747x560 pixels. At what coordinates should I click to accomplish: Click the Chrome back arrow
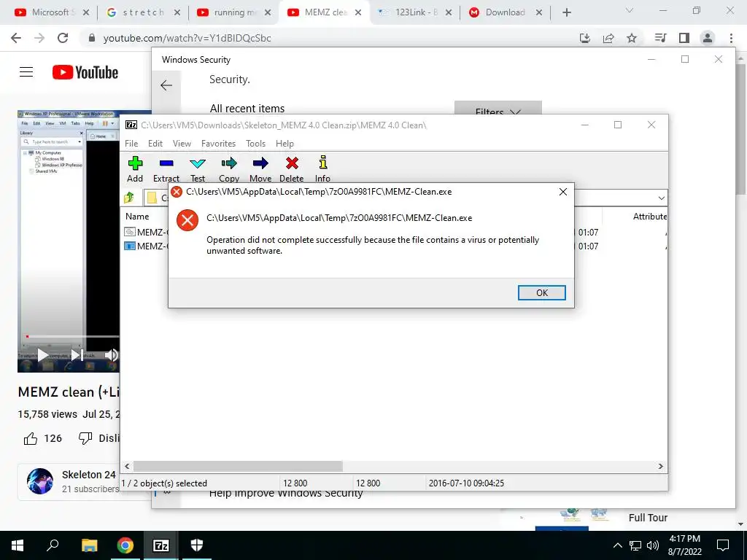[16, 38]
